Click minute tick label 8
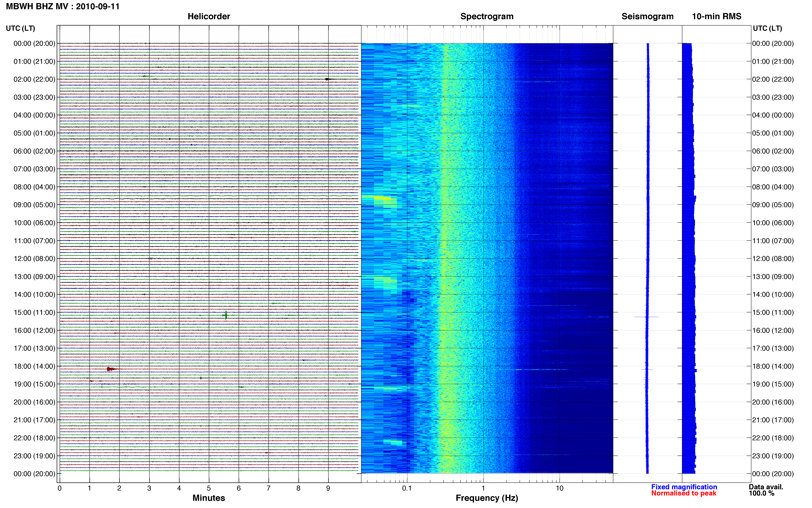The height and width of the screenshot is (508, 812). pyautogui.click(x=298, y=488)
